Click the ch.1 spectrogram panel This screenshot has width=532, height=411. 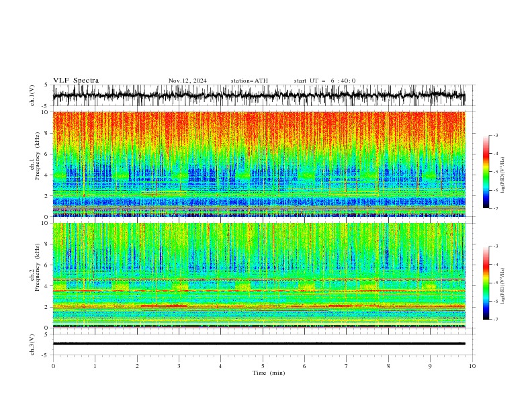259,164
